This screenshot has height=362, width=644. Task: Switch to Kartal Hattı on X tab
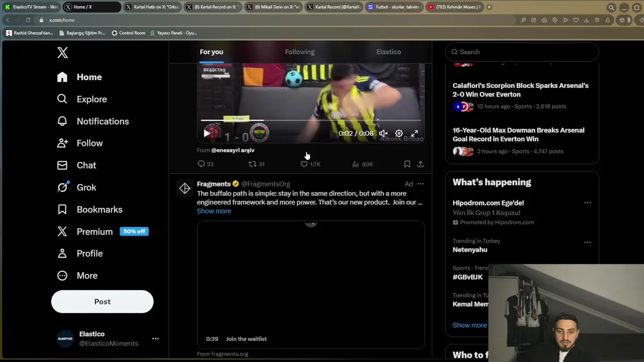click(x=152, y=7)
